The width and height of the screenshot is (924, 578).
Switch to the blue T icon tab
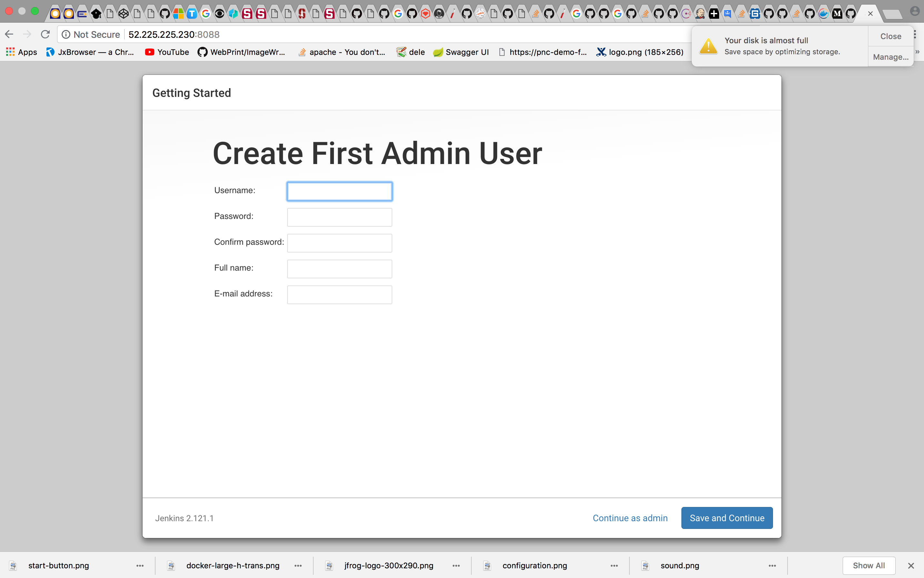click(x=192, y=14)
